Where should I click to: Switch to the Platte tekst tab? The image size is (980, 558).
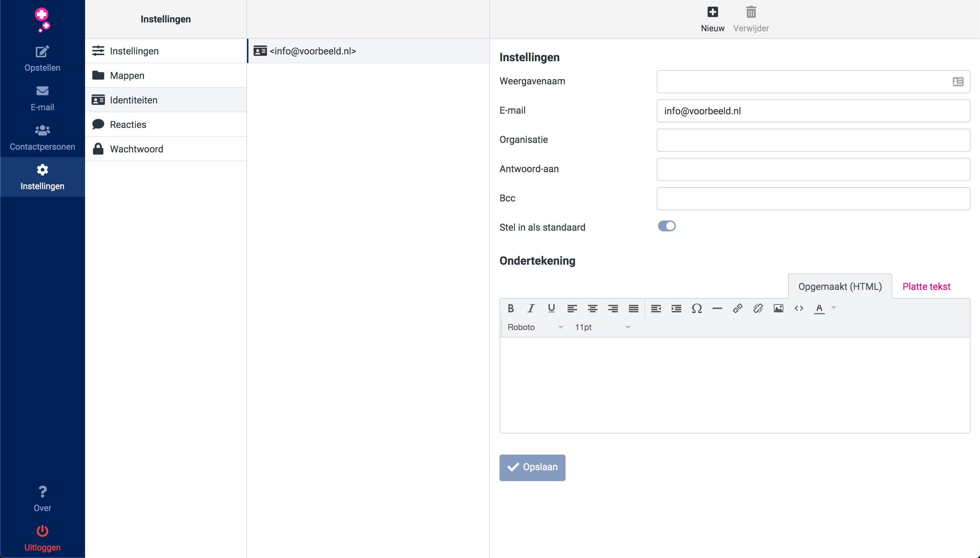click(x=926, y=286)
